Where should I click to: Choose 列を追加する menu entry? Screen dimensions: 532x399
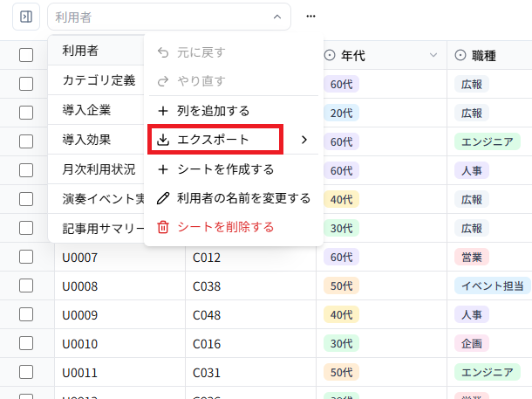point(234,111)
